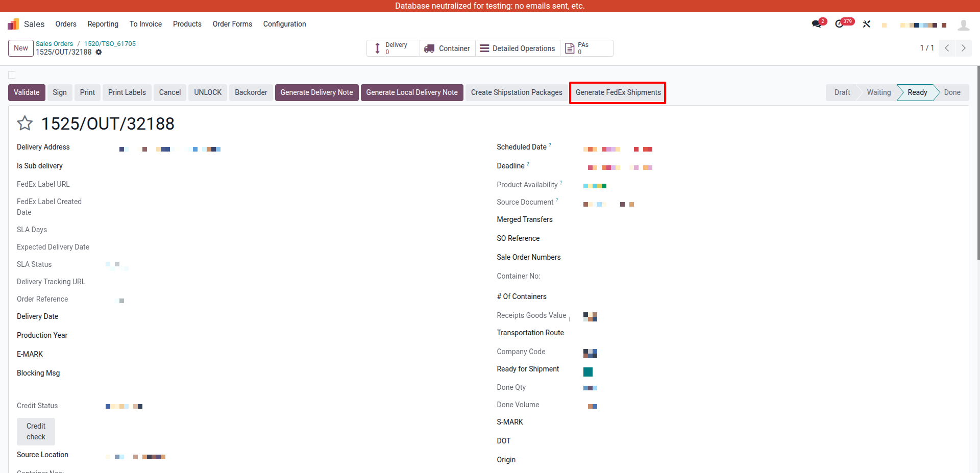Open the Products menu
The image size is (980, 473).
coord(187,24)
